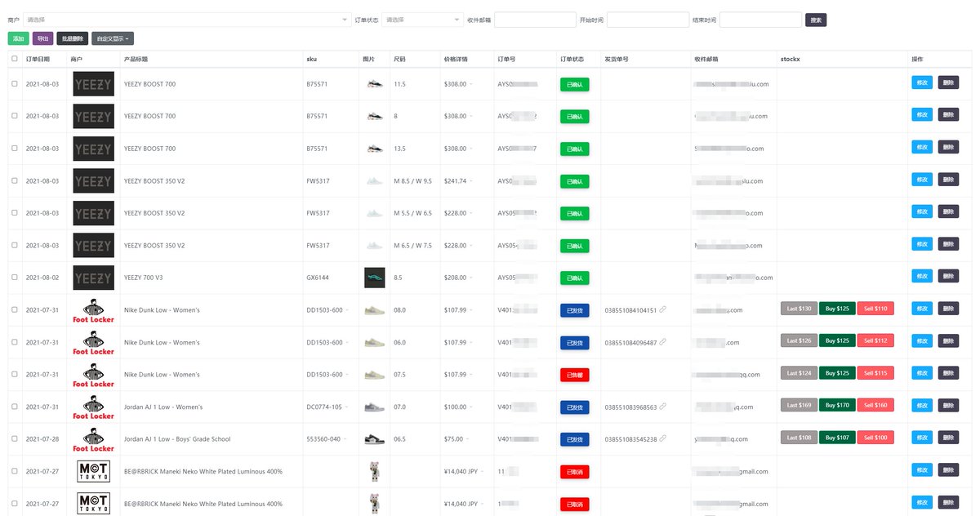Open the 订单状态 order status dropdown
The height and width of the screenshot is (516, 980).
click(422, 20)
